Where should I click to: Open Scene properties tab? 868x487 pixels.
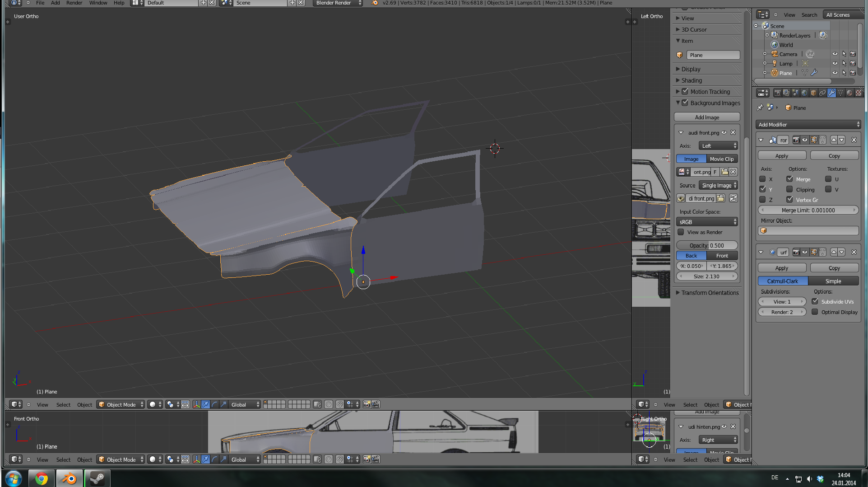coord(795,93)
